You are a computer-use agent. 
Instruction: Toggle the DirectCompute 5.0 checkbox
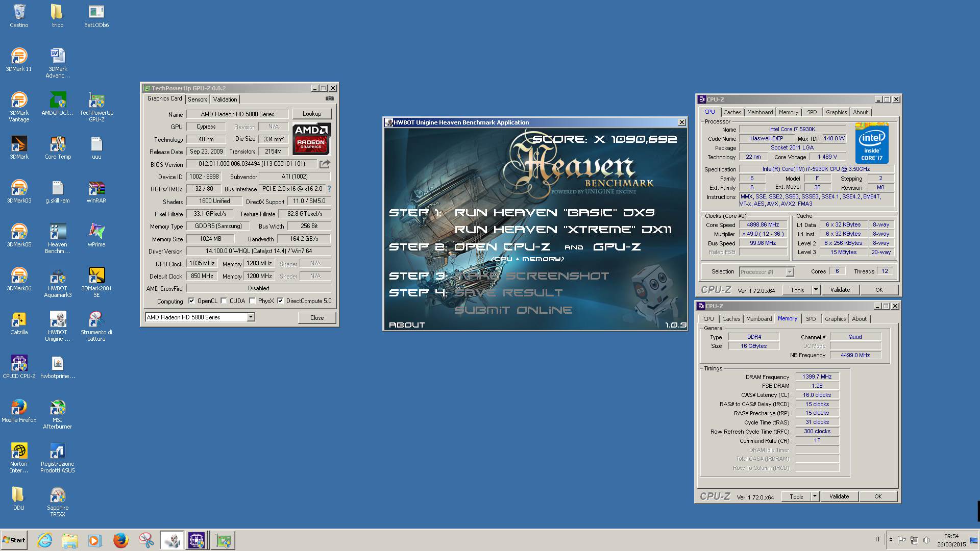[280, 301]
